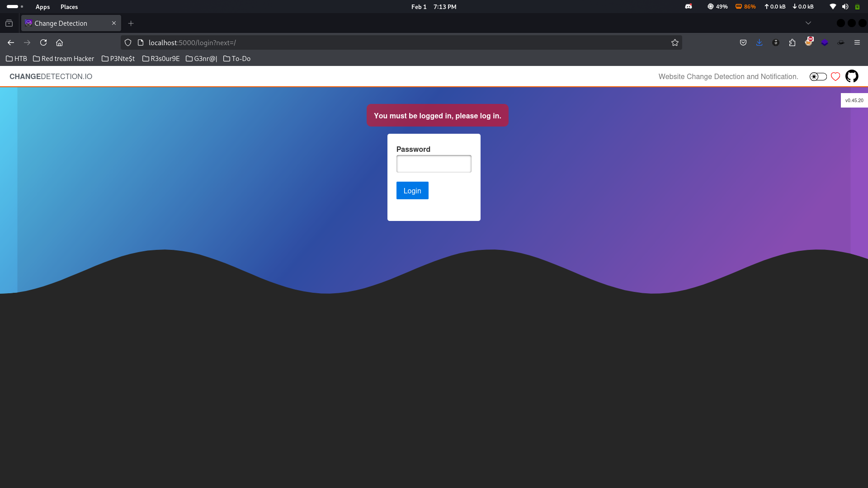Viewport: 868px width, 488px height.
Task: Click the 'Website Change Detection and Notification.' text
Action: [x=728, y=77]
